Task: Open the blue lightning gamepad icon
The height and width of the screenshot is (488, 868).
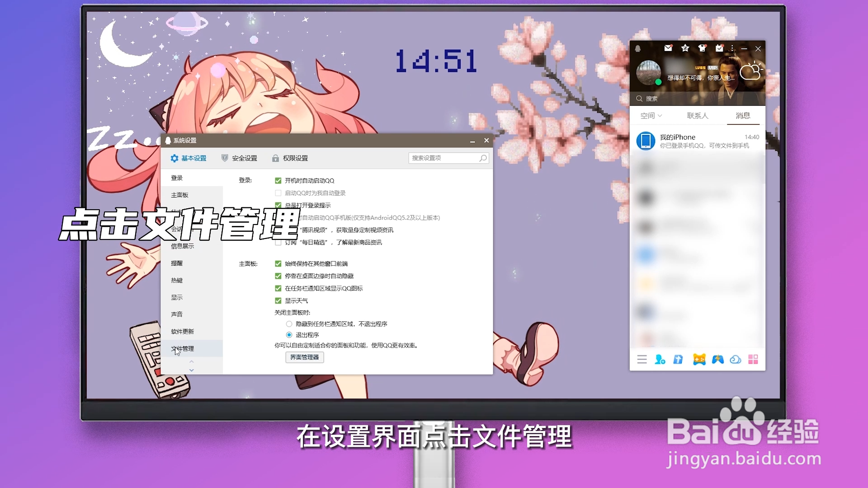Action: click(x=718, y=360)
